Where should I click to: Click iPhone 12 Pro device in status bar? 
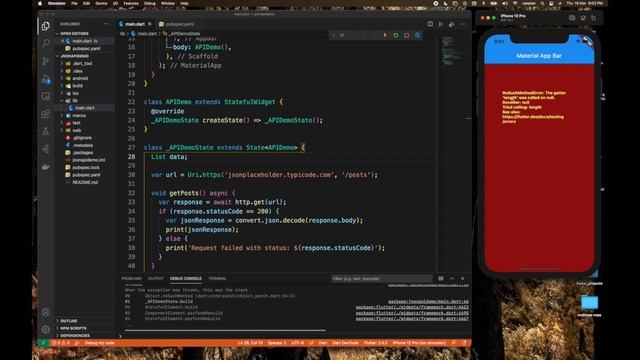point(419,343)
